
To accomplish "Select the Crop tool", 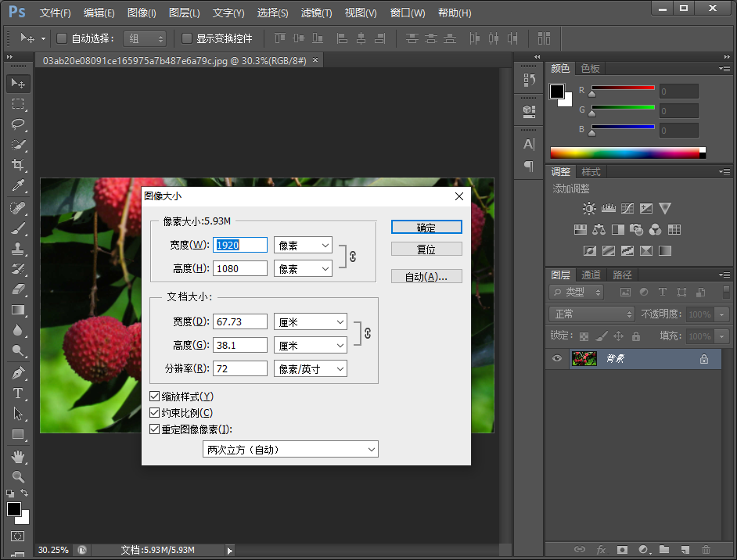I will (18, 165).
